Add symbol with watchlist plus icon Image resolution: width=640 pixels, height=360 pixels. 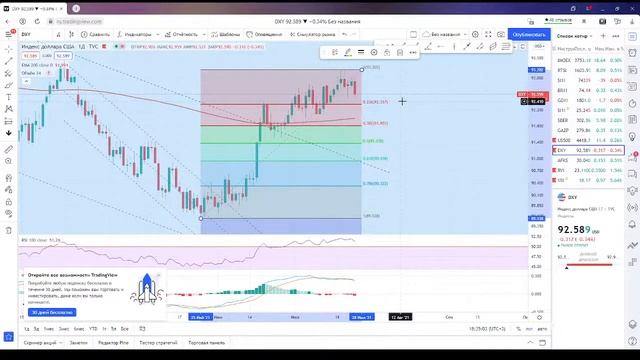pos(603,36)
